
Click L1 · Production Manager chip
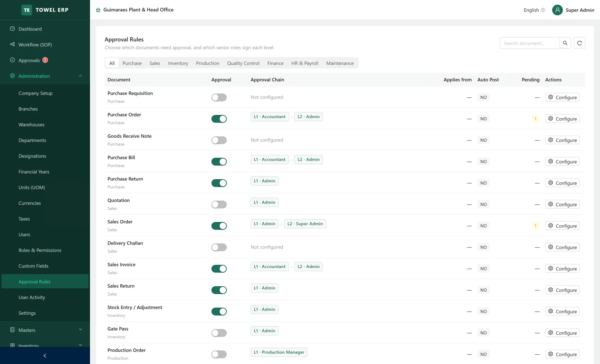(279, 352)
